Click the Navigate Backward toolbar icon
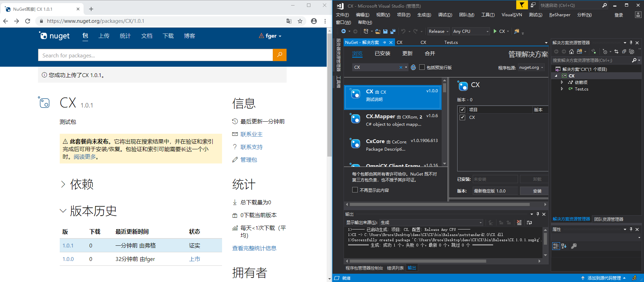The height and width of the screenshot is (282, 644). [344, 31]
